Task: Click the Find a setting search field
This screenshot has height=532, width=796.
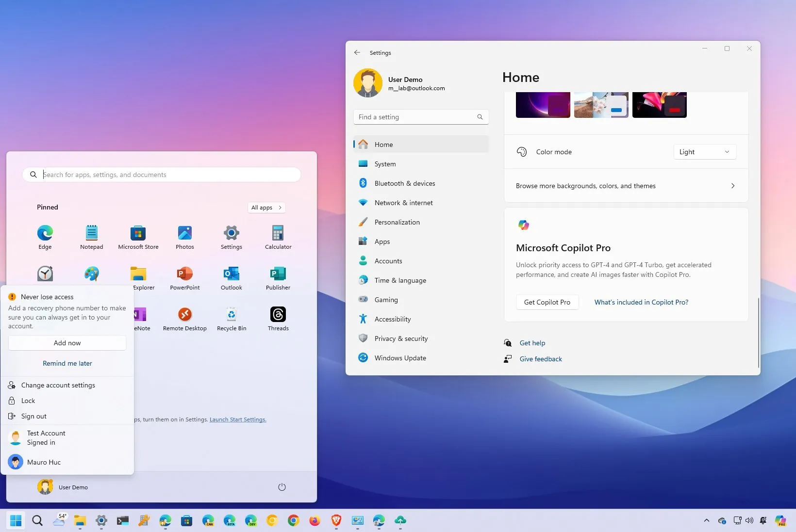Action: tap(421, 117)
